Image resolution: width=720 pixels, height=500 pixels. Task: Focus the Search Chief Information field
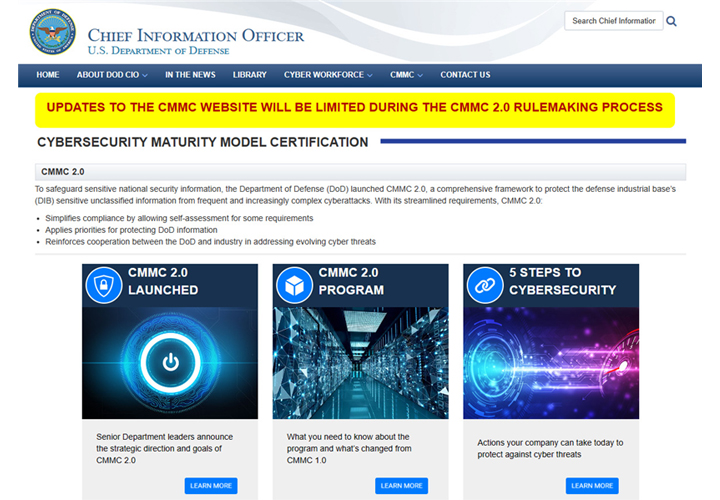pos(613,21)
